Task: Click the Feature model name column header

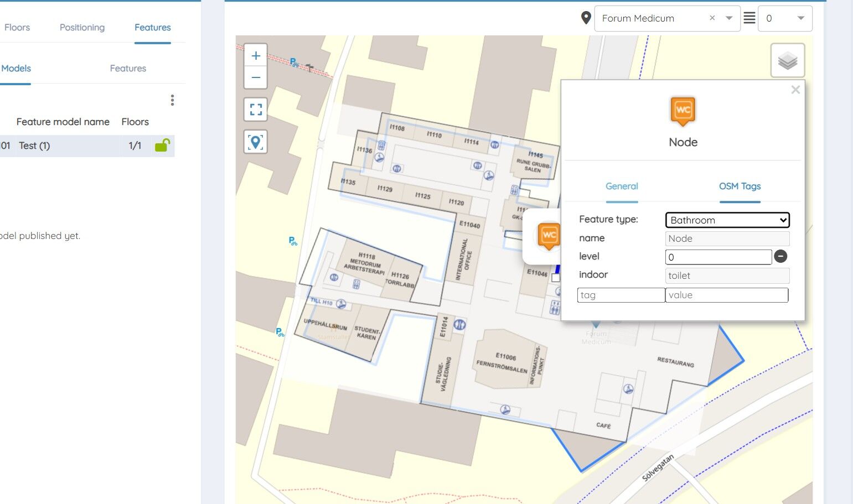Action: pos(63,122)
